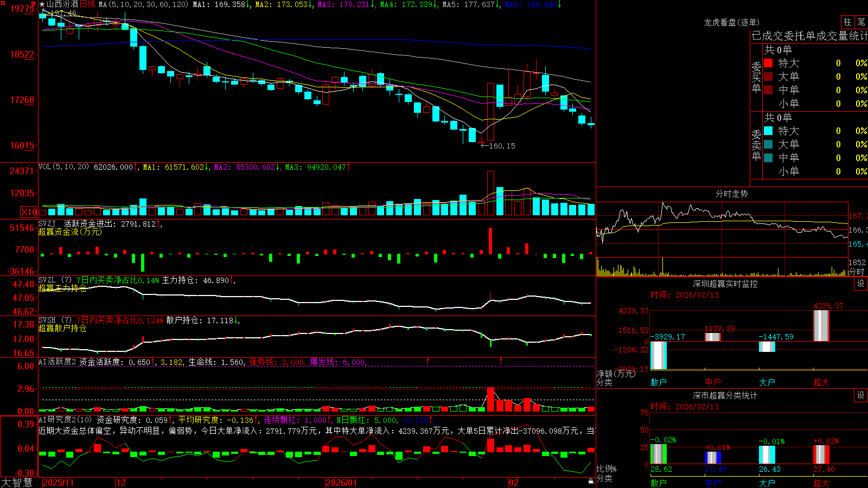
Task: Click 大户 bar showing -1447.59
Action: click(767, 346)
